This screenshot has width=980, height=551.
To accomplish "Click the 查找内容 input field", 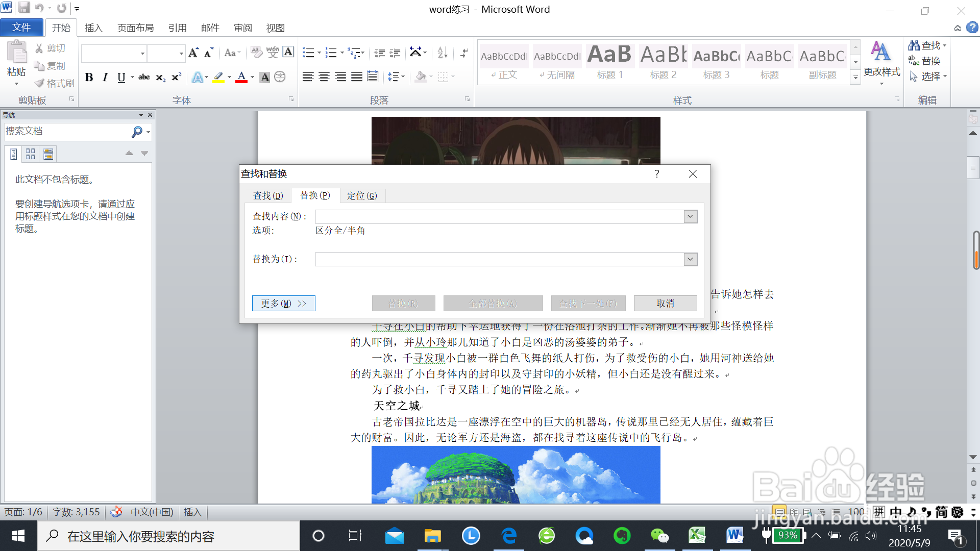I will [499, 216].
